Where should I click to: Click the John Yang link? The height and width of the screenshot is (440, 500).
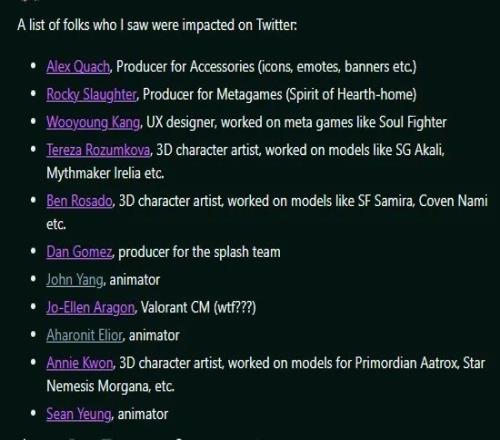pyautogui.click(x=75, y=280)
